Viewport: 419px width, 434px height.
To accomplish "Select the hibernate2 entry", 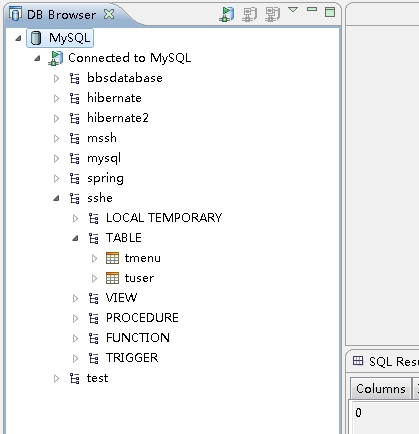I will pos(118,118).
